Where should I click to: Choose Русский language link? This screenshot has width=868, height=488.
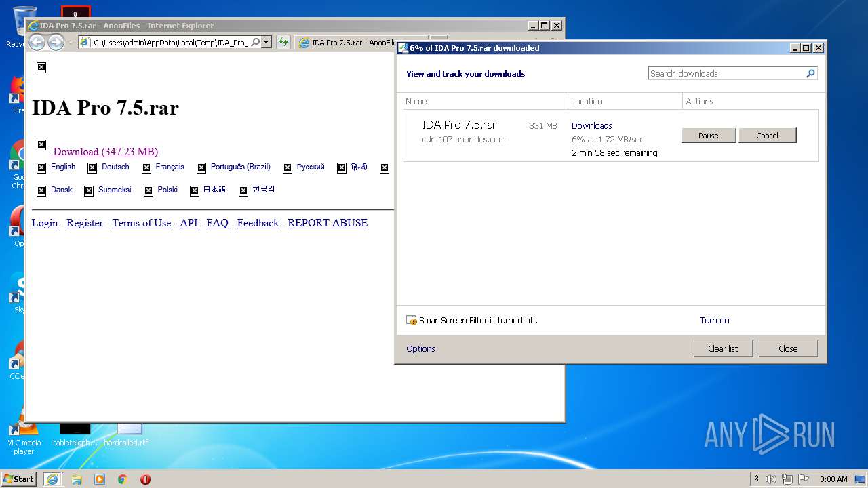tap(311, 167)
